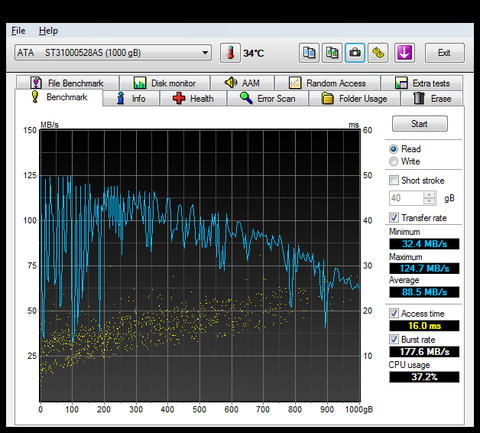Increase short stroke value with up arrow

(429, 195)
